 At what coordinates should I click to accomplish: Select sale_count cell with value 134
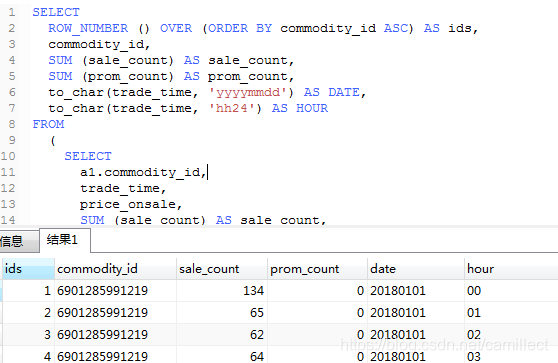pos(222,291)
